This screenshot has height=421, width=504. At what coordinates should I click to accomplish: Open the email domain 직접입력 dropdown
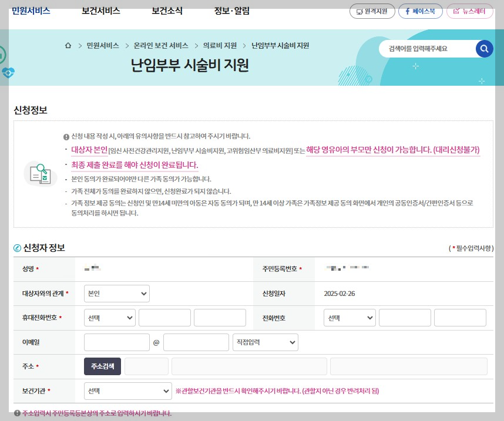pos(265,342)
